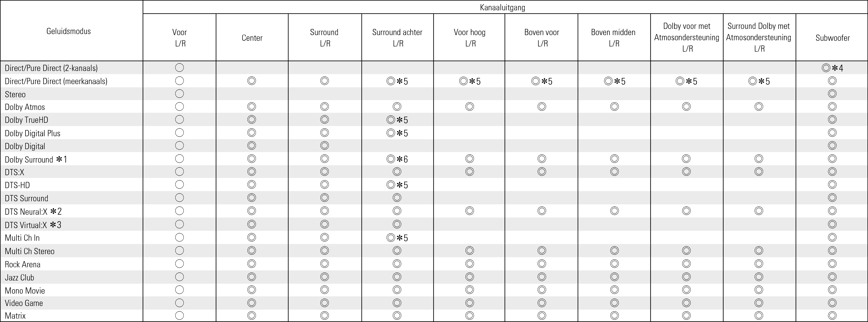The width and height of the screenshot is (868, 322).
Task: Select the DTS-HD row label
Action: click(17, 185)
